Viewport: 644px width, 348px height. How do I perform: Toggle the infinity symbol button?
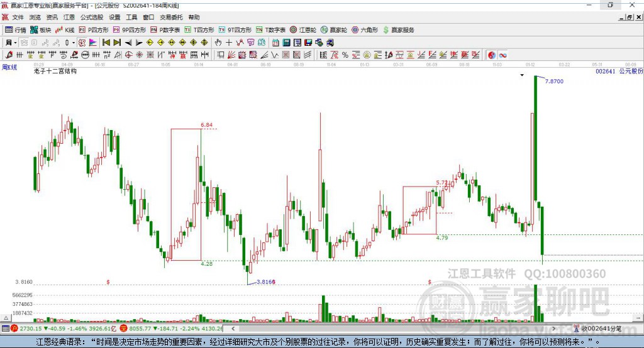tap(502, 55)
